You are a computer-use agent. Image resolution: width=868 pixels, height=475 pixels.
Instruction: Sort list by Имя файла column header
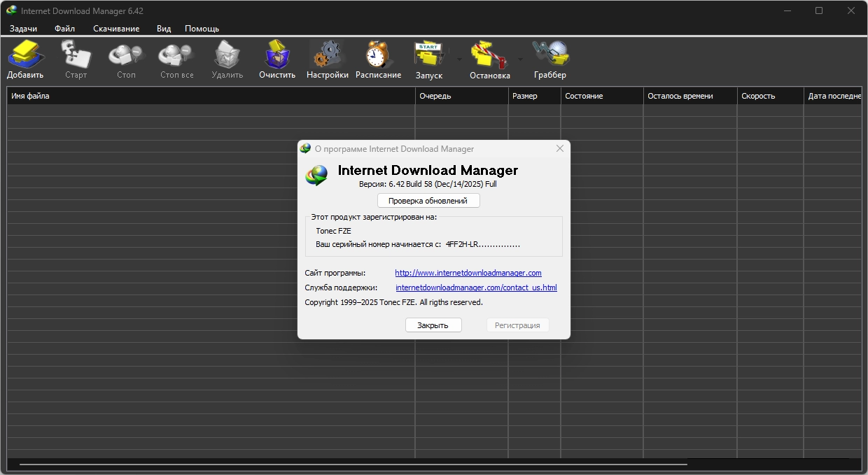tap(210, 96)
